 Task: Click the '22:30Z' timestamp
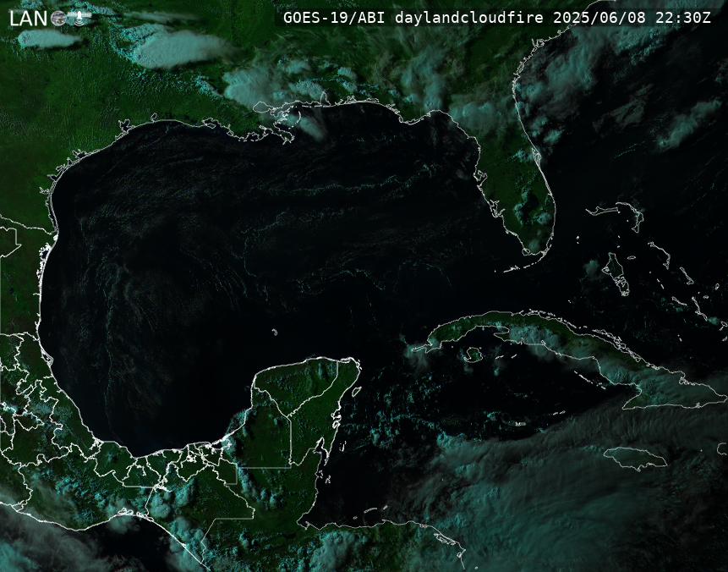tap(683, 18)
